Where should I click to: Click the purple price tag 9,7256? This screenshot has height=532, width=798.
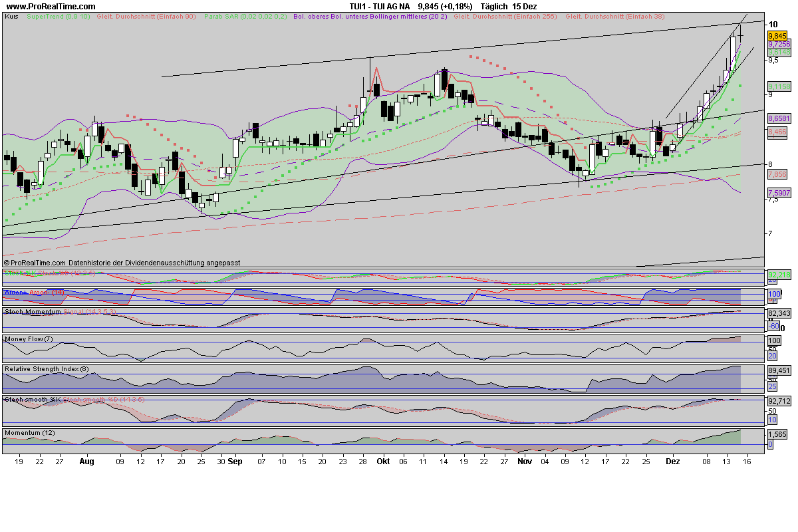click(x=779, y=44)
